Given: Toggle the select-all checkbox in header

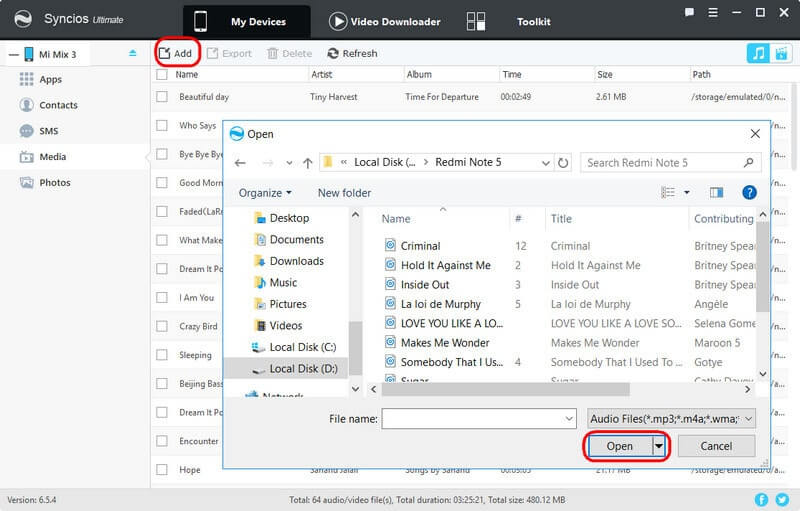Looking at the screenshot, I should click(162, 74).
